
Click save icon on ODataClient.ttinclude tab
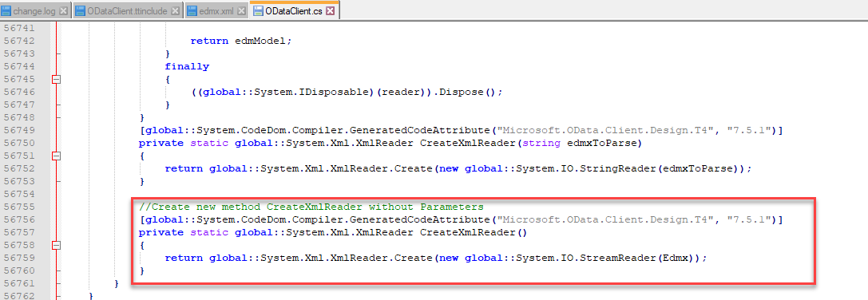tap(80, 11)
